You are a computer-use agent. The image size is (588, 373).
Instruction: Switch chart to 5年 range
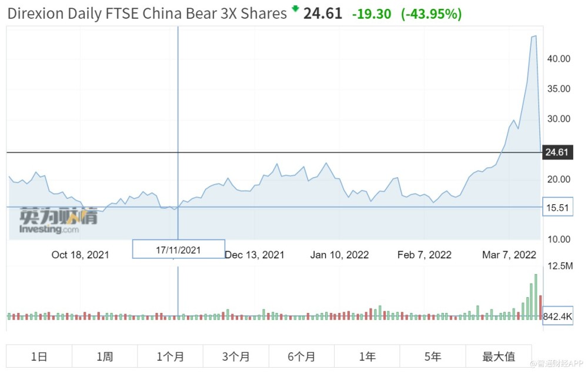433,357
